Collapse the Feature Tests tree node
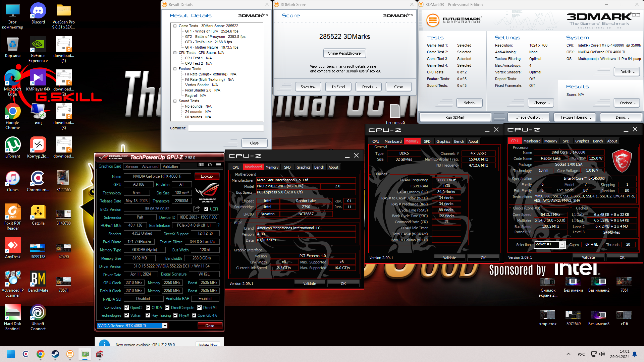Screen dimensions: 644x362 (x=175, y=69)
